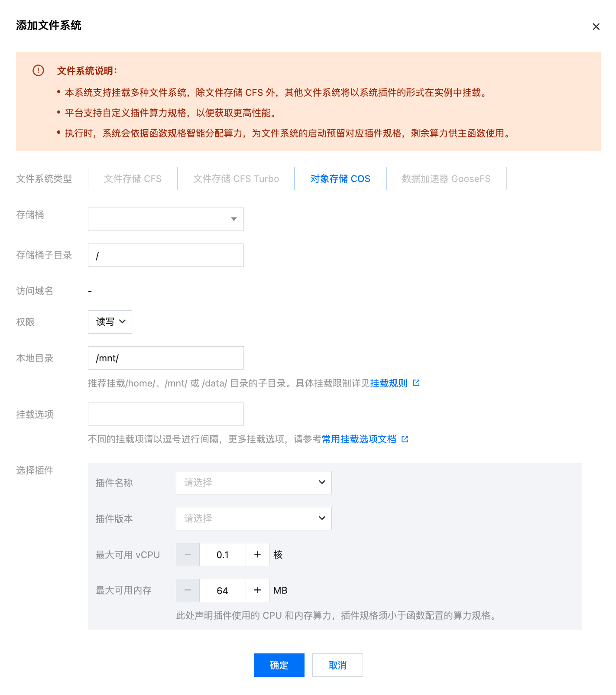Open the 插件版本 select box
Image resolution: width=616 pixels, height=695 pixels.
[253, 519]
